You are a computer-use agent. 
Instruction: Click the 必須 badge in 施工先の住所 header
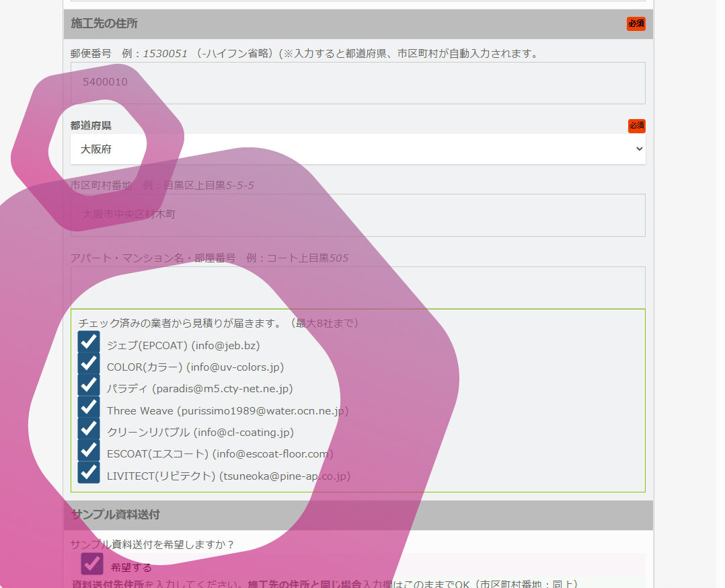click(x=636, y=24)
